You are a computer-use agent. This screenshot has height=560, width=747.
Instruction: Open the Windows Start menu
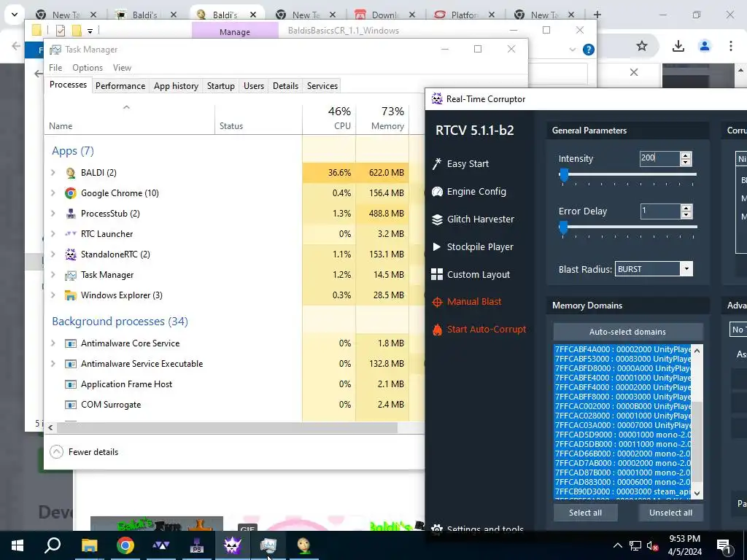coord(18,545)
